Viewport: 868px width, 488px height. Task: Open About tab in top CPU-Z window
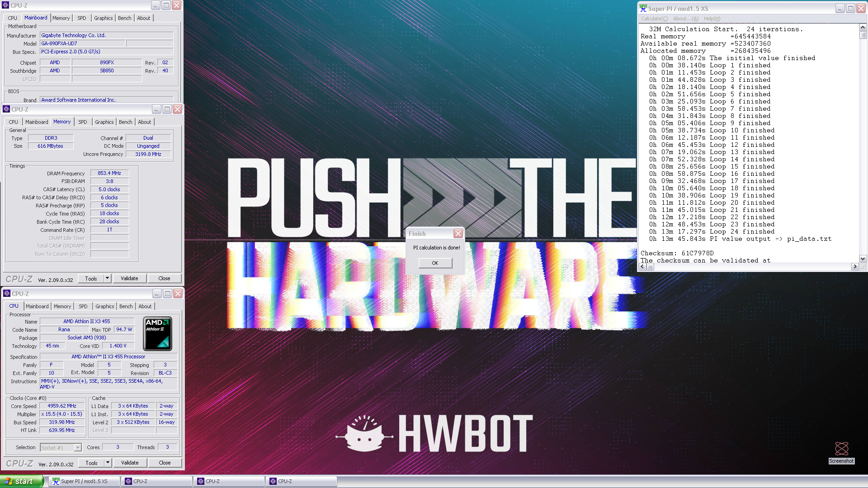point(144,18)
